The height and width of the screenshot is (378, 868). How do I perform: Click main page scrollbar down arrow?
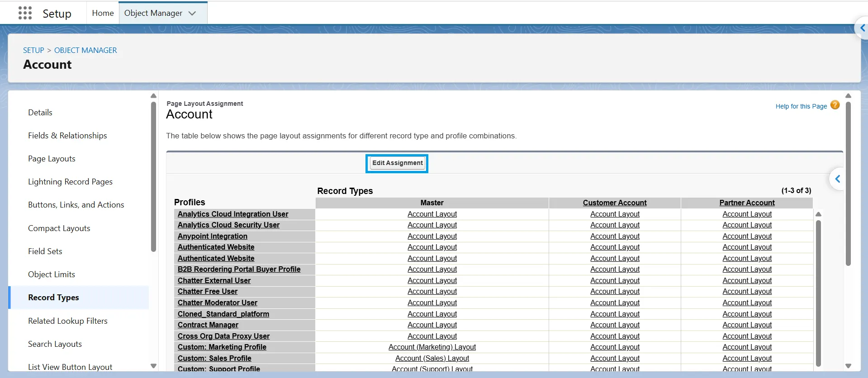[848, 366]
